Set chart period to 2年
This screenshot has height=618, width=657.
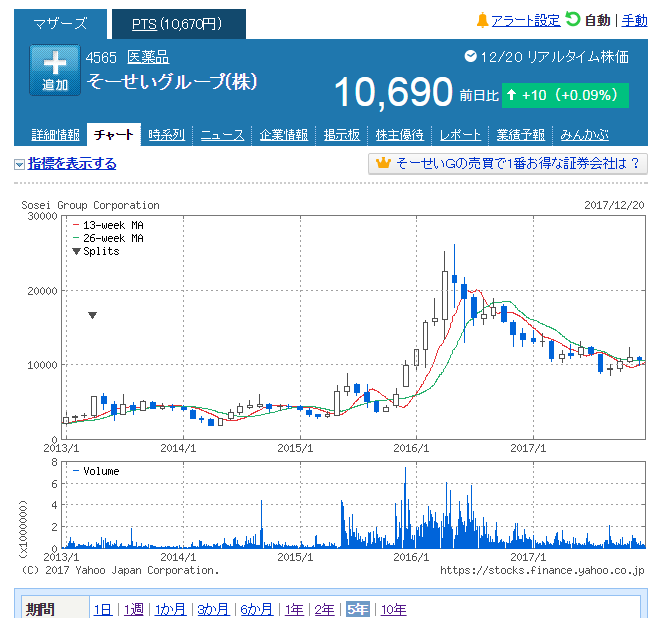point(324,610)
